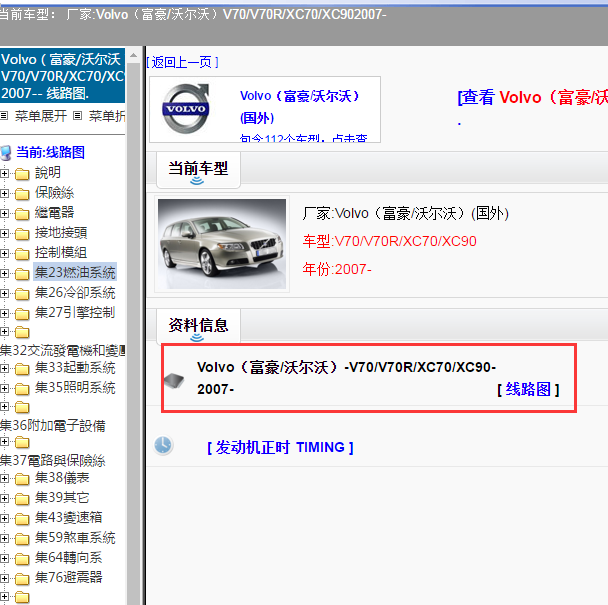Viewport: 608px width, 605px height.
Task: Click the sidebar vertical scrollbar track
Action: click(x=133, y=334)
